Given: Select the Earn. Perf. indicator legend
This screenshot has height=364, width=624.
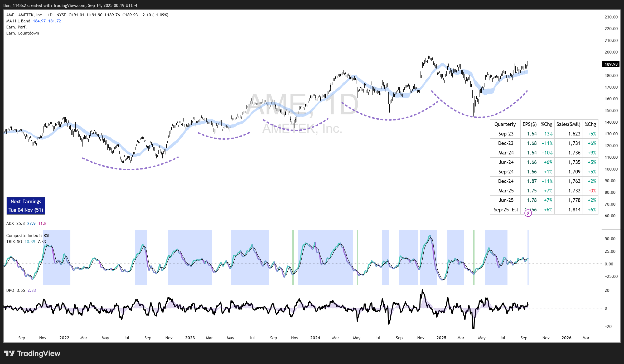Looking at the screenshot, I should click(16, 27).
